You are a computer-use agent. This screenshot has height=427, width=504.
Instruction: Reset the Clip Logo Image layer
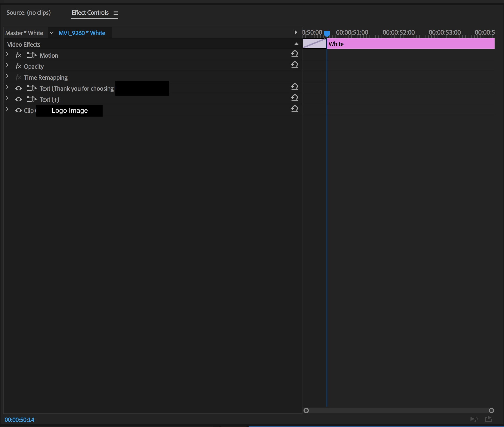[294, 109]
